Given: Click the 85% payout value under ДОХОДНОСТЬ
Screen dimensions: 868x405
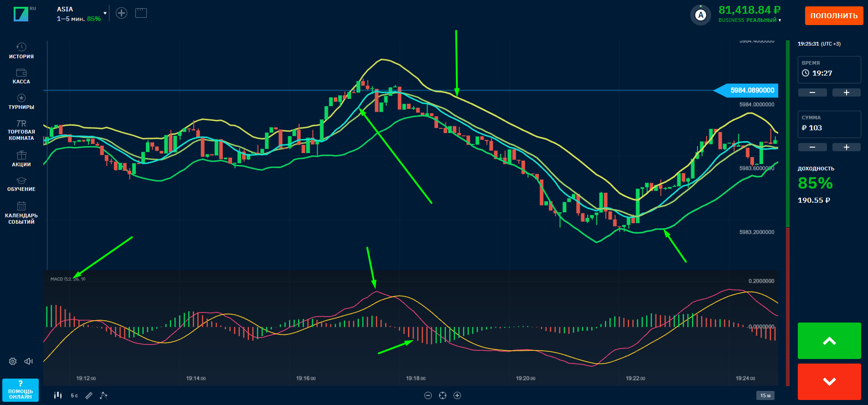Looking at the screenshot, I should point(815,183).
